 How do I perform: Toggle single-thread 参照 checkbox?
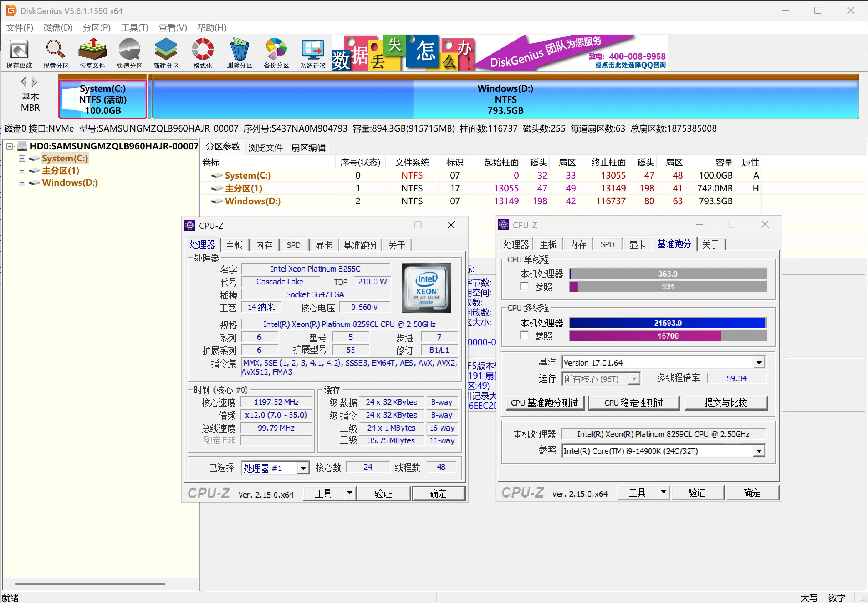click(x=524, y=286)
